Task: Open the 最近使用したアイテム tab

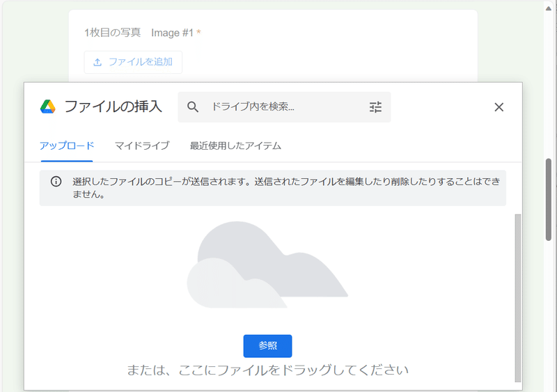Action: [235, 146]
